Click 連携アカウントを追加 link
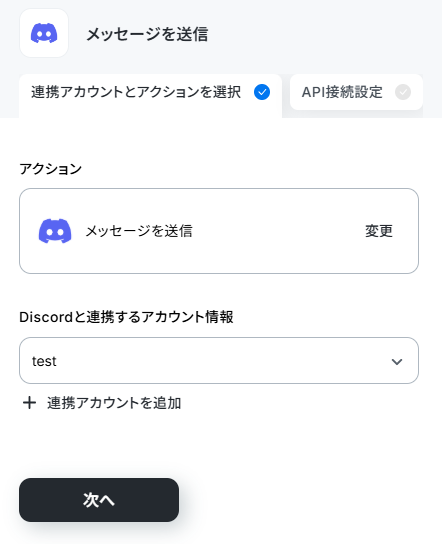Viewport: 442px width, 544px height. pyautogui.click(x=114, y=403)
